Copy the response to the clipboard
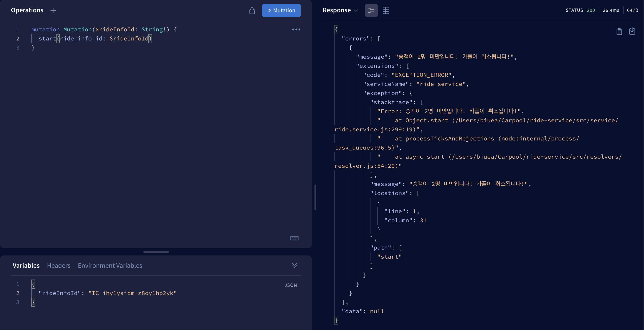644x330 pixels. [619, 31]
